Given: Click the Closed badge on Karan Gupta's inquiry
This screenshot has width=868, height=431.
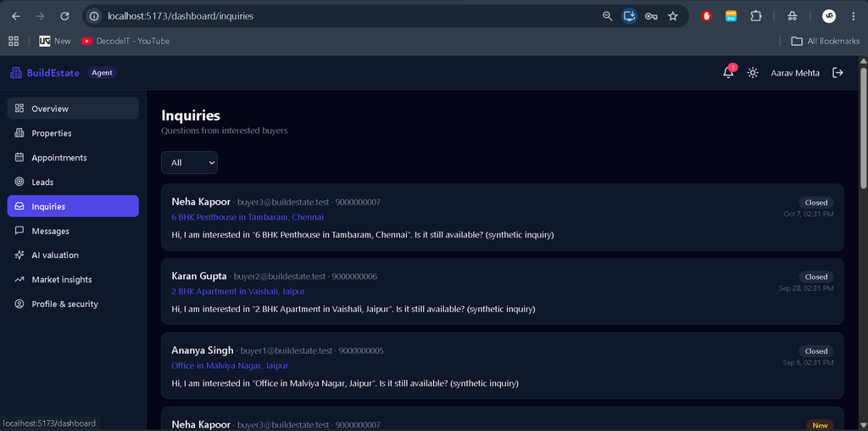Looking at the screenshot, I should (x=816, y=277).
